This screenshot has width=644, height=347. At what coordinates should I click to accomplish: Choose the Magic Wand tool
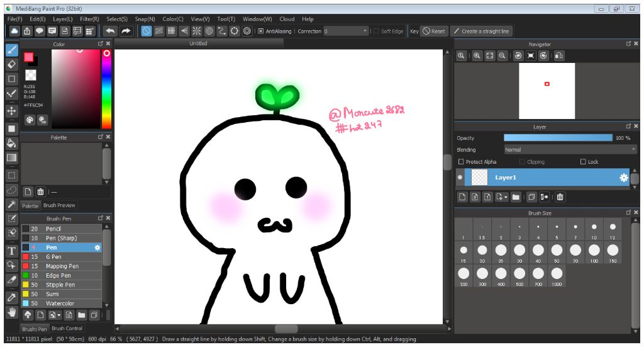coord(11,204)
